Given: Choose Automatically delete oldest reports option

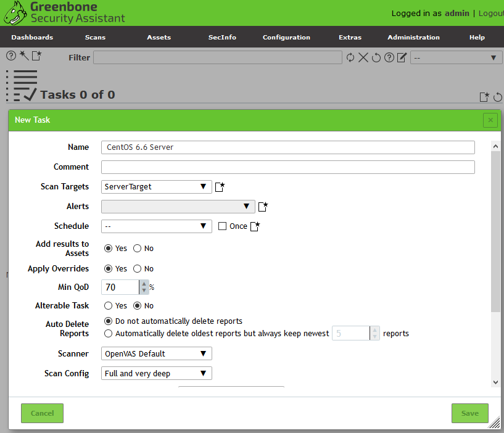Looking at the screenshot, I should coord(109,334).
